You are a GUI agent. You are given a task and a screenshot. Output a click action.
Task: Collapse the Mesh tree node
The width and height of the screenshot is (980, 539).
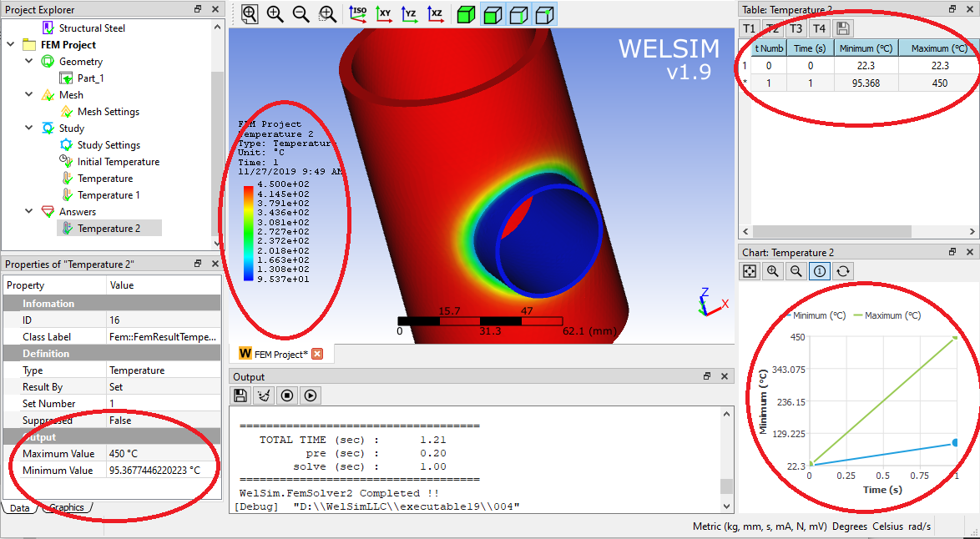pyautogui.click(x=28, y=94)
